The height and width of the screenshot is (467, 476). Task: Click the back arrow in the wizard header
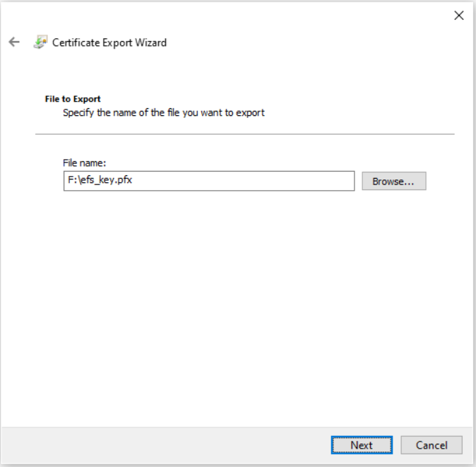(x=14, y=42)
